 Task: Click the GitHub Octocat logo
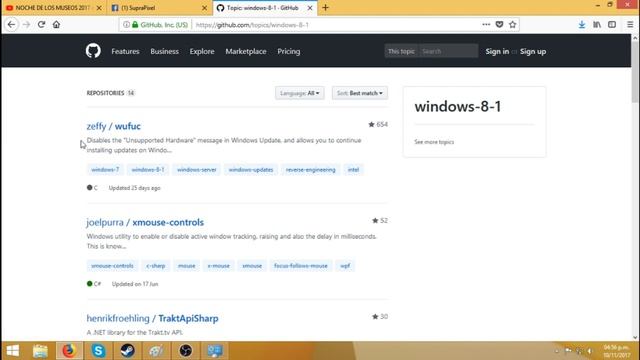93,51
